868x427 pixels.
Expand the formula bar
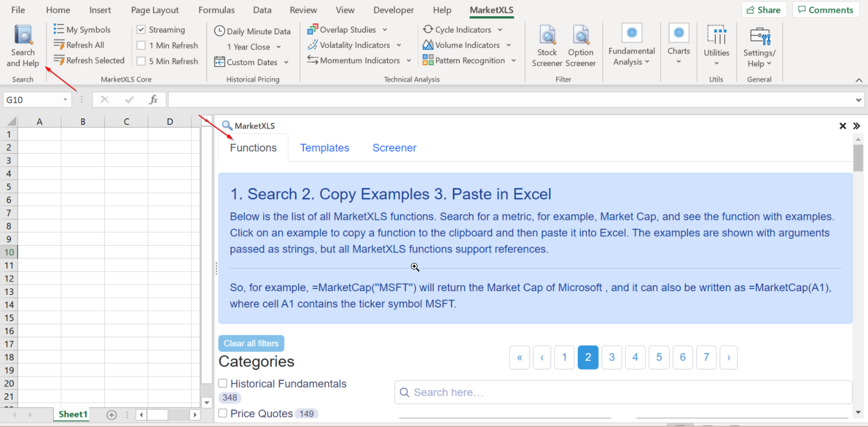coord(859,100)
